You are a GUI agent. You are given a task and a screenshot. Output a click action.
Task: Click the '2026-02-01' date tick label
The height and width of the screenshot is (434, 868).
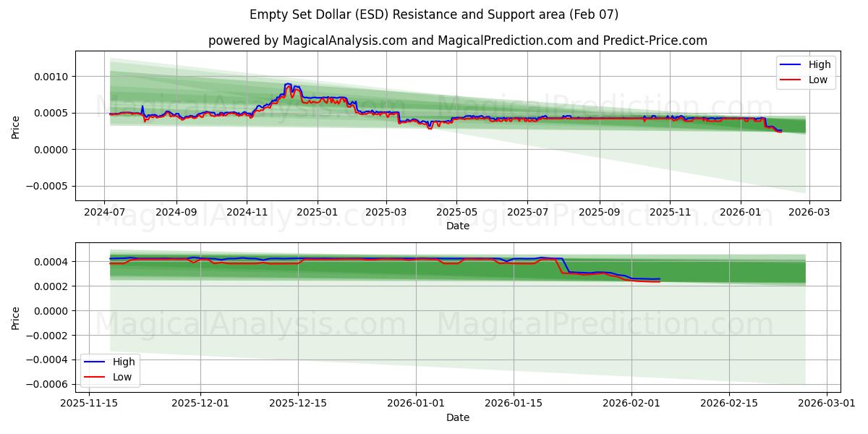tap(631, 404)
